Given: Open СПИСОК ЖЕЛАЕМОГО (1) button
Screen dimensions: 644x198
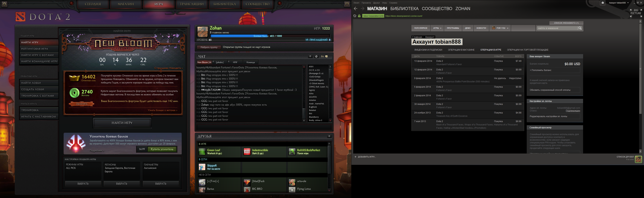Looking at the screenshot, I should point(566,23).
